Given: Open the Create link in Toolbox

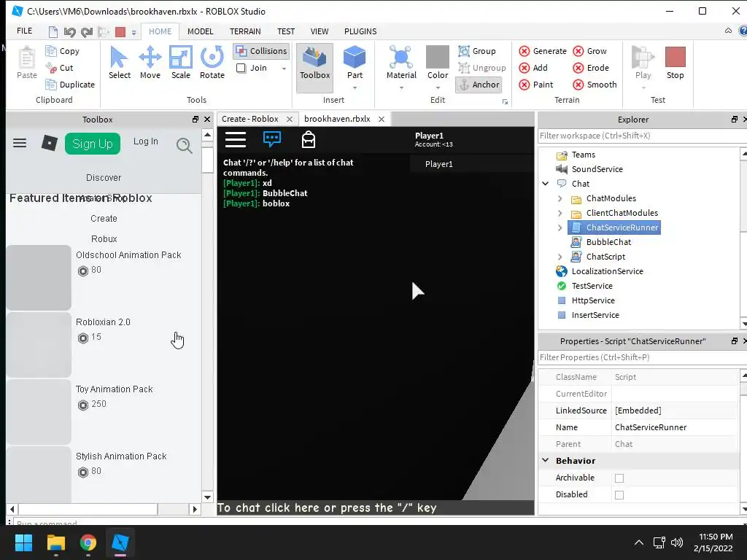Looking at the screenshot, I should pos(104,219).
